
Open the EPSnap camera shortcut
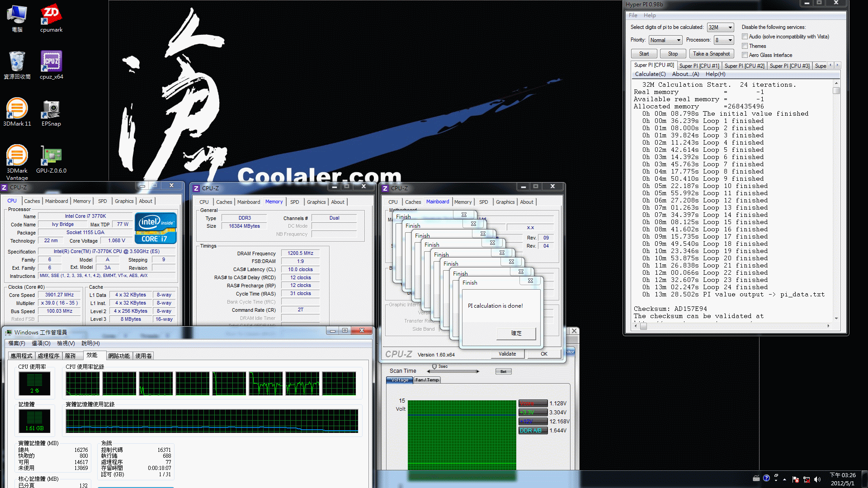[51, 112]
